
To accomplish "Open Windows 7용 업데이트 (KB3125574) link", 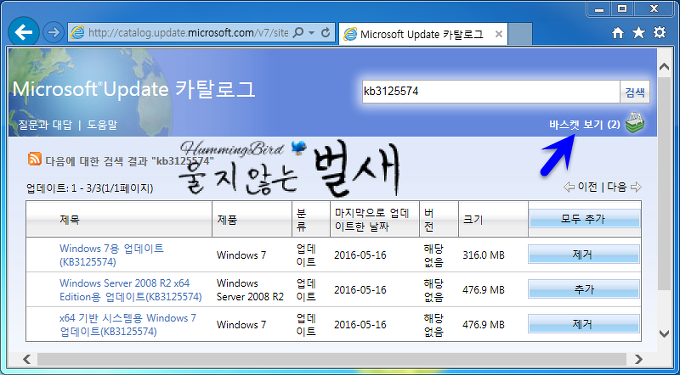I will click(x=111, y=255).
